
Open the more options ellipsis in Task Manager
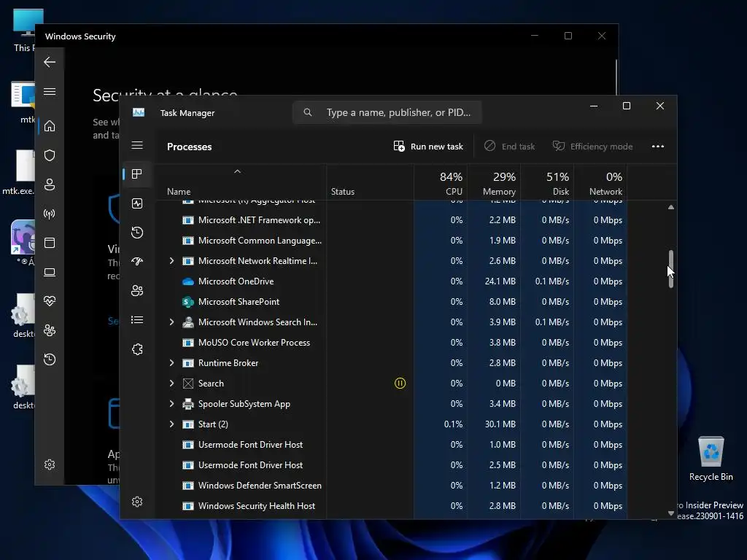click(658, 146)
